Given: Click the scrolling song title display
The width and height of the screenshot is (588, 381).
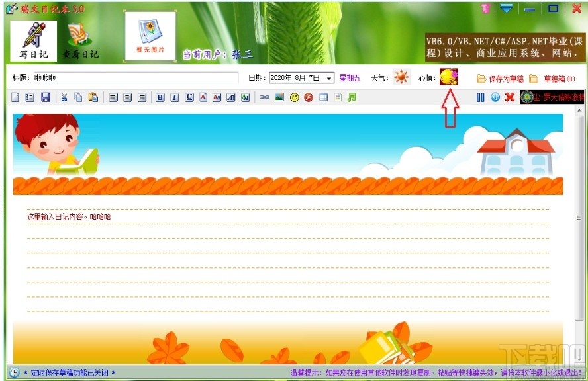Looking at the screenshot, I should [x=552, y=97].
